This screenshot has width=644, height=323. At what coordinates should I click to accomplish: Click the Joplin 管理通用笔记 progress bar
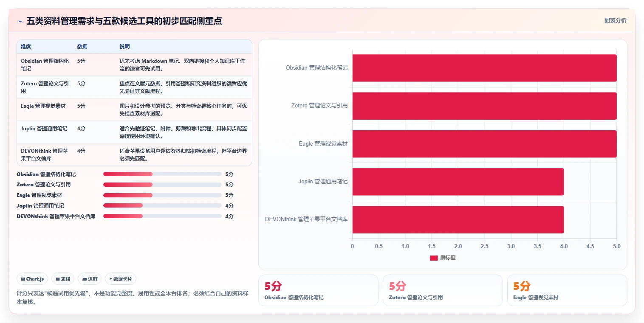[162, 206]
